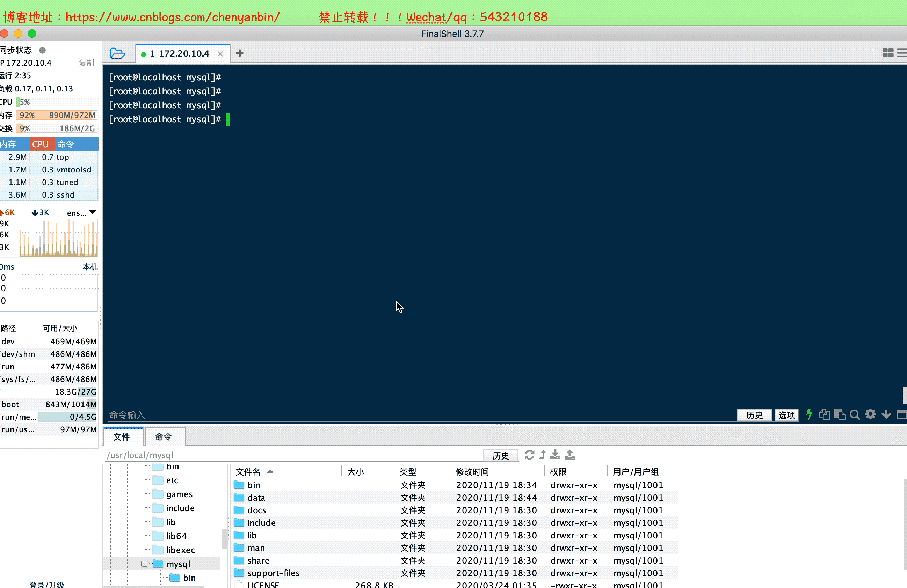Go to parent directory up-arrow icon
This screenshot has width=907, height=588.
point(543,455)
